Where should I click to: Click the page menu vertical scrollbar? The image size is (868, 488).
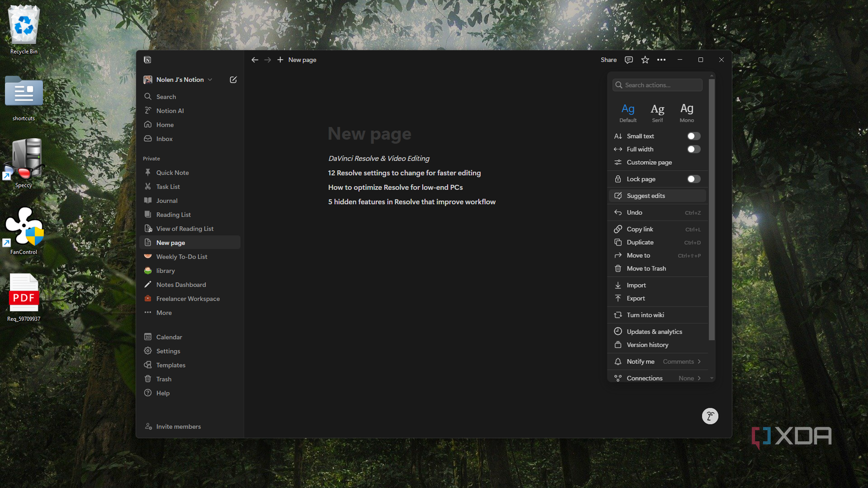click(x=712, y=209)
